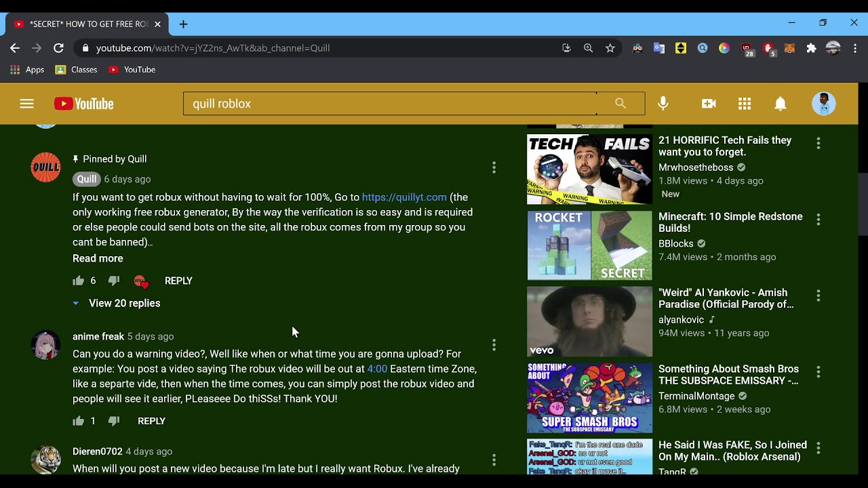Open Quill channel name badge
This screenshot has width=868, height=488.
pos(86,179)
